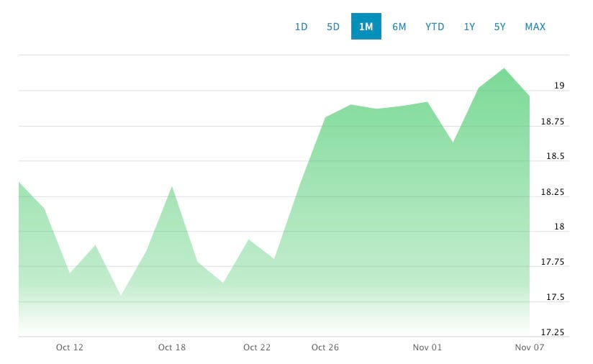The image size is (593, 364).
Task: Click the Oct 22 date label
Action: tap(257, 347)
